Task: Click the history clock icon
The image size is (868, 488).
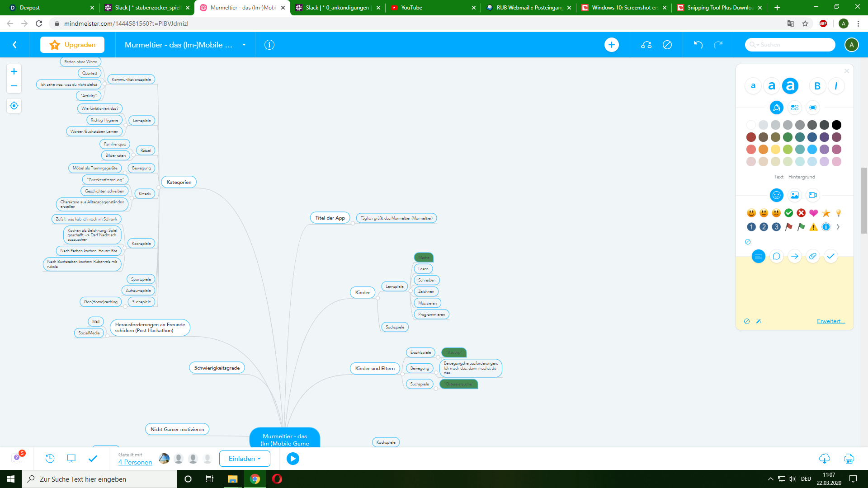Action: tap(50, 459)
